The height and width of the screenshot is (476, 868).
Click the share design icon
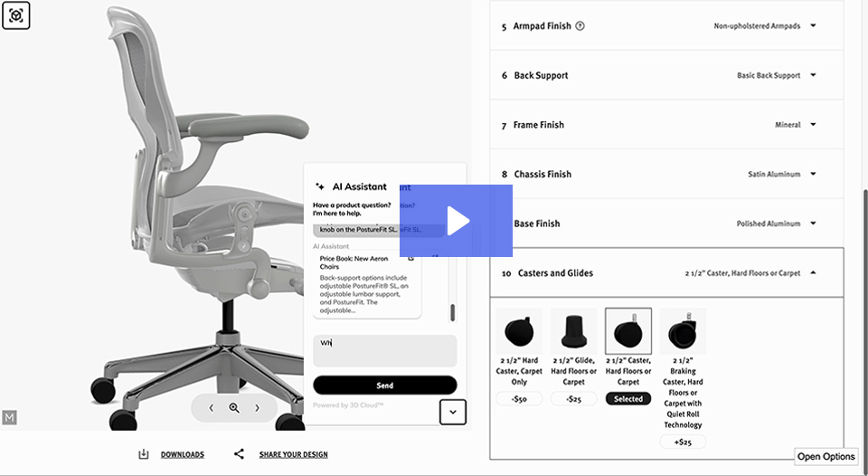point(239,454)
